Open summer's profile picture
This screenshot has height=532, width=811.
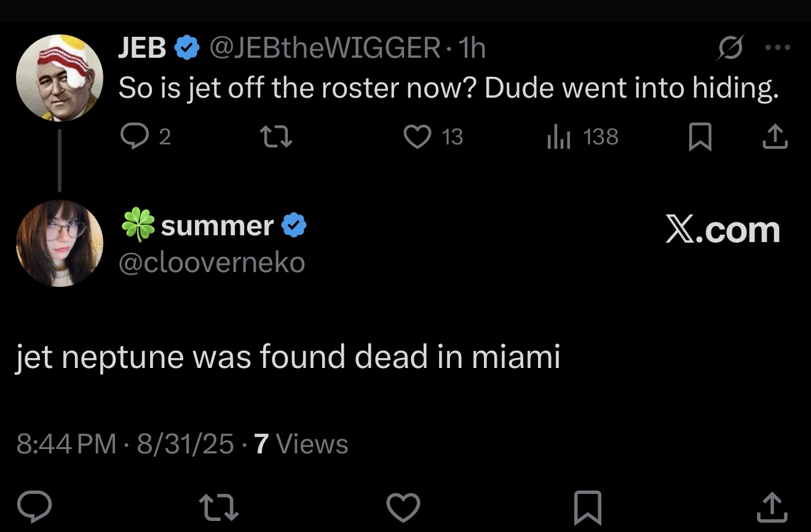[x=60, y=243]
